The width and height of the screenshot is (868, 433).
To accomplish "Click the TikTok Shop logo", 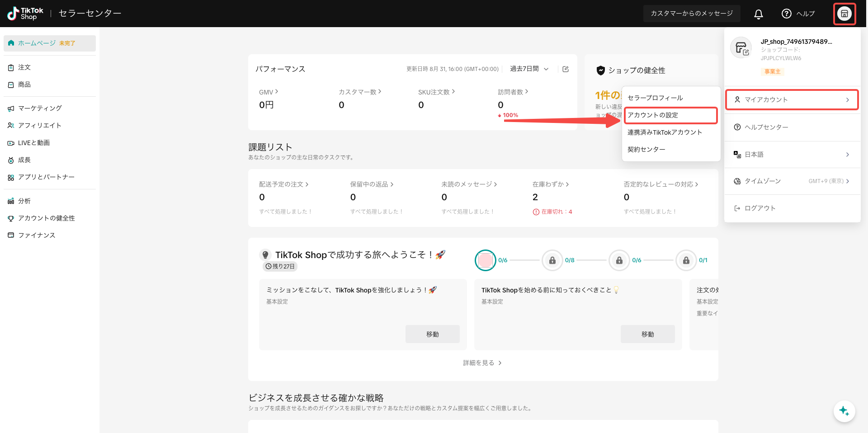I will (x=25, y=14).
